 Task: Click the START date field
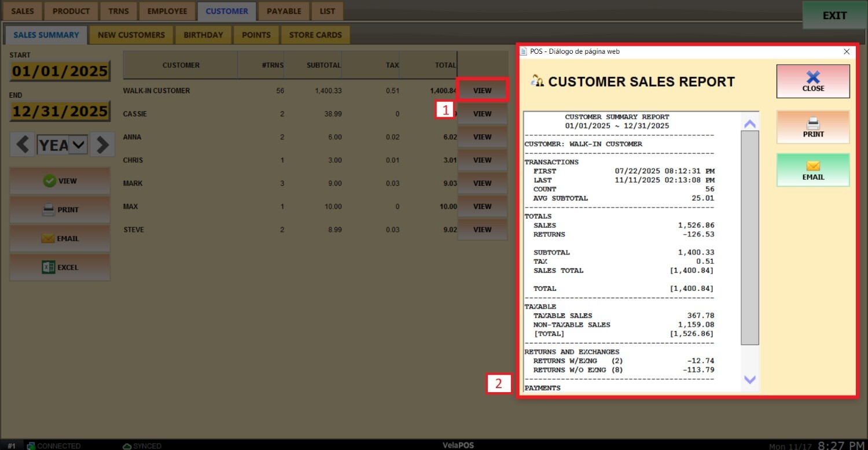click(x=60, y=71)
